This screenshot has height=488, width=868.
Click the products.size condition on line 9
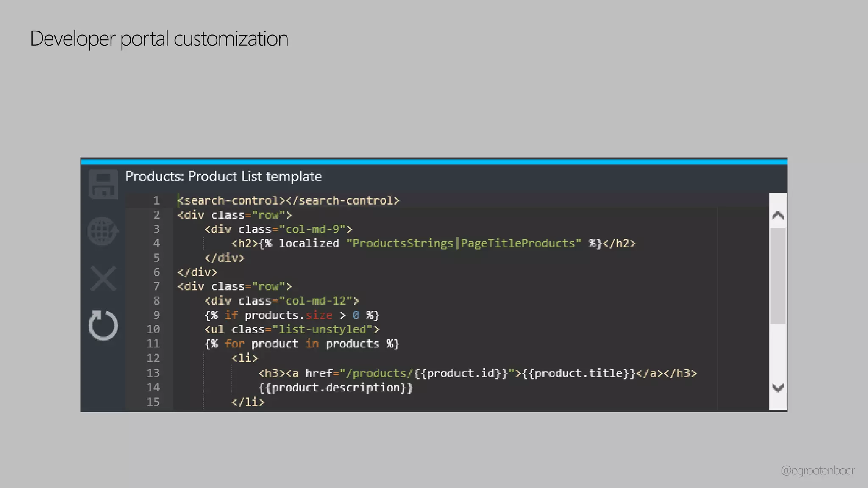(288, 315)
